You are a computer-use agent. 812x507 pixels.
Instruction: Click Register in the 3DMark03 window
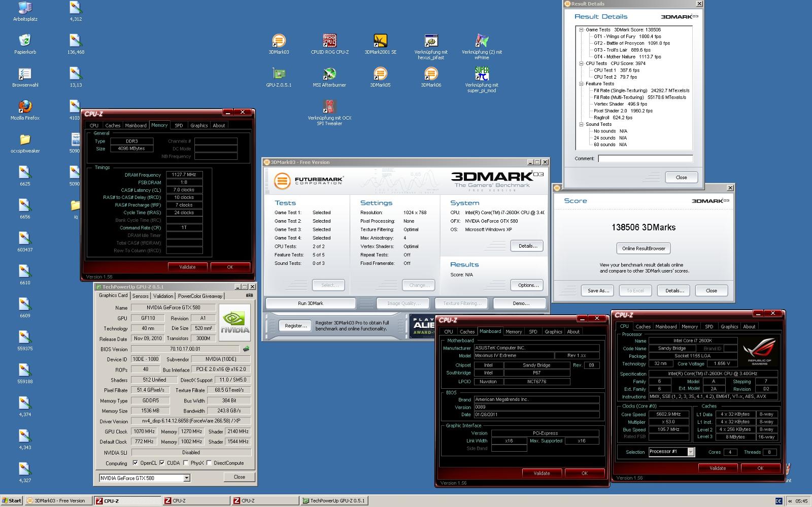296,326
